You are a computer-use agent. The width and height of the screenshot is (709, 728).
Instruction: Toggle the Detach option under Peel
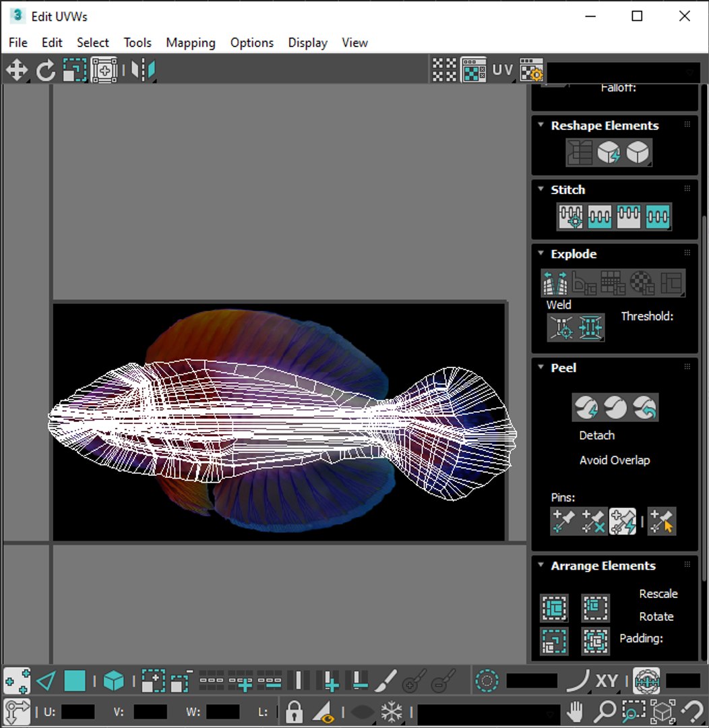(x=596, y=435)
